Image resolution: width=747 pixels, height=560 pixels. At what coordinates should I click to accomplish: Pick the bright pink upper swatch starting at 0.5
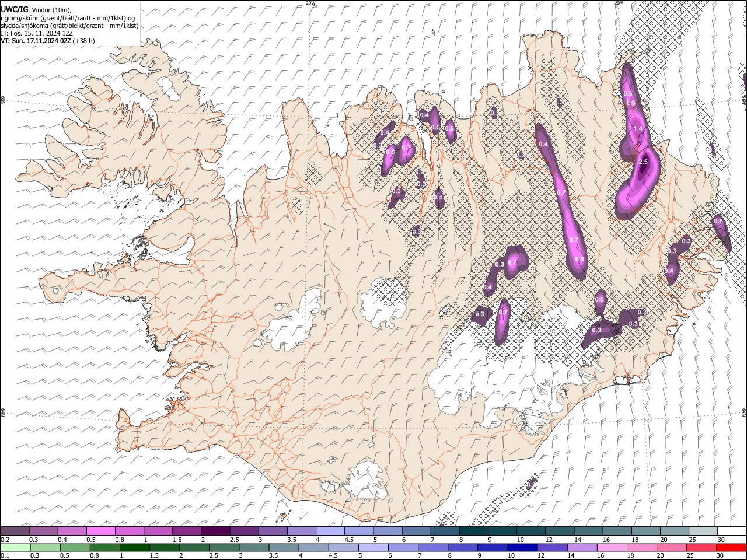(x=101, y=531)
